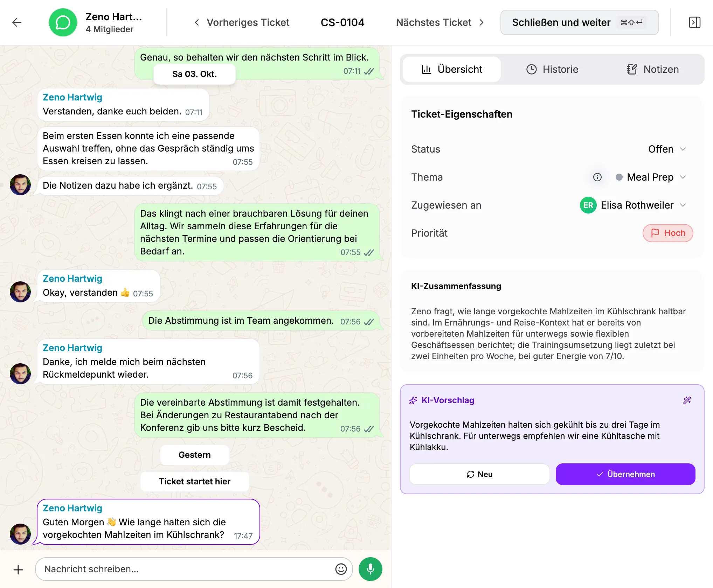Click the 'Sa 03. Okt.' date chip
The width and height of the screenshot is (713, 588).
pos(195,74)
